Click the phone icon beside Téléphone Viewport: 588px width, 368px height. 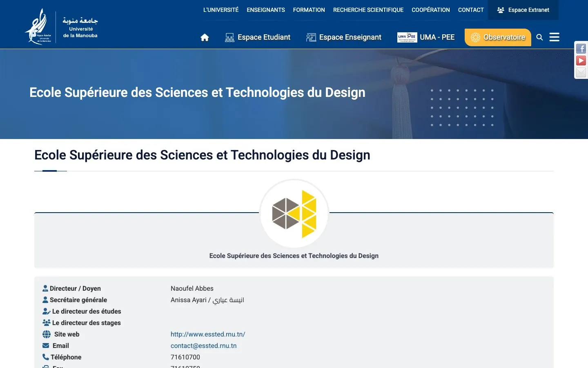tap(46, 357)
